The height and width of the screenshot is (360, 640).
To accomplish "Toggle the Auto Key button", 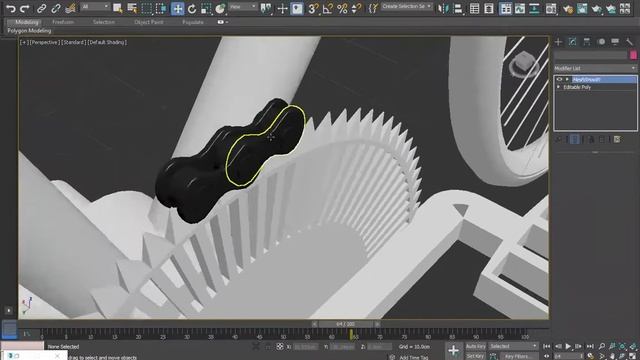I will click(x=476, y=347).
